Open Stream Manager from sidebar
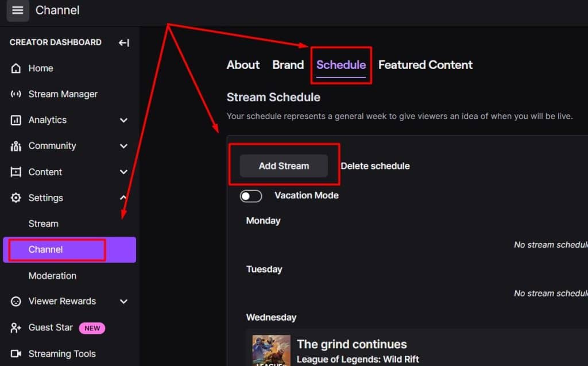The height and width of the screenshot is (366, 588). (x=17, y=94)
